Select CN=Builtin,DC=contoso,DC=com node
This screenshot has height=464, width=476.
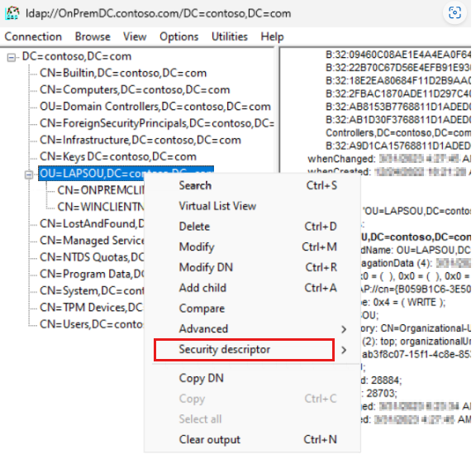coord(123,73)
